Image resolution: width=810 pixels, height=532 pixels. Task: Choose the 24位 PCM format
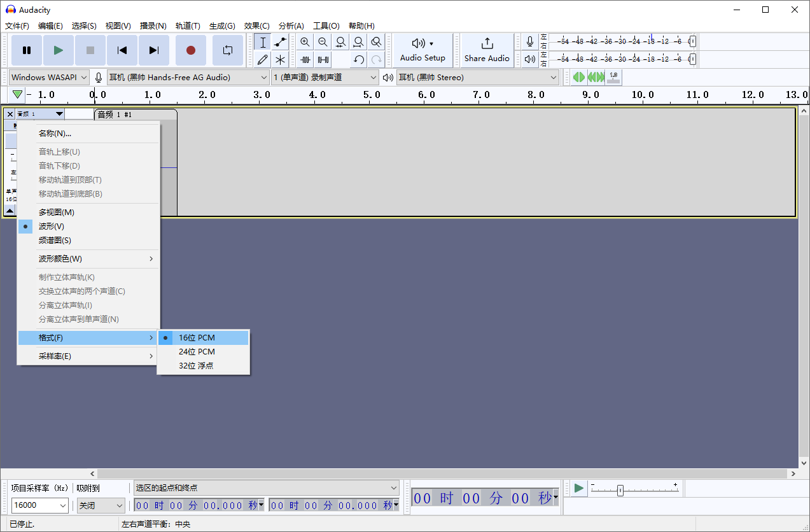204,352
